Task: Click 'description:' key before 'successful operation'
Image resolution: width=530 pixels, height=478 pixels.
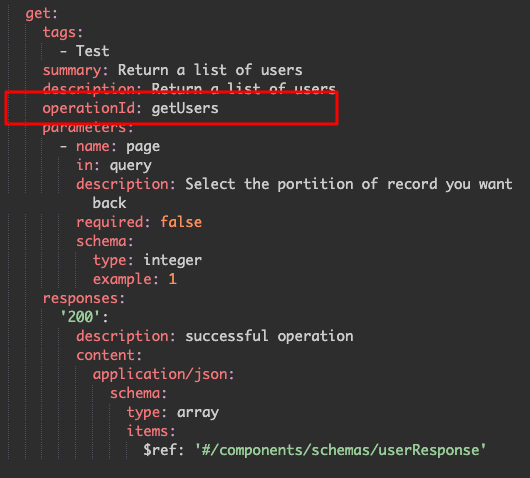Action: coord(126,337)
